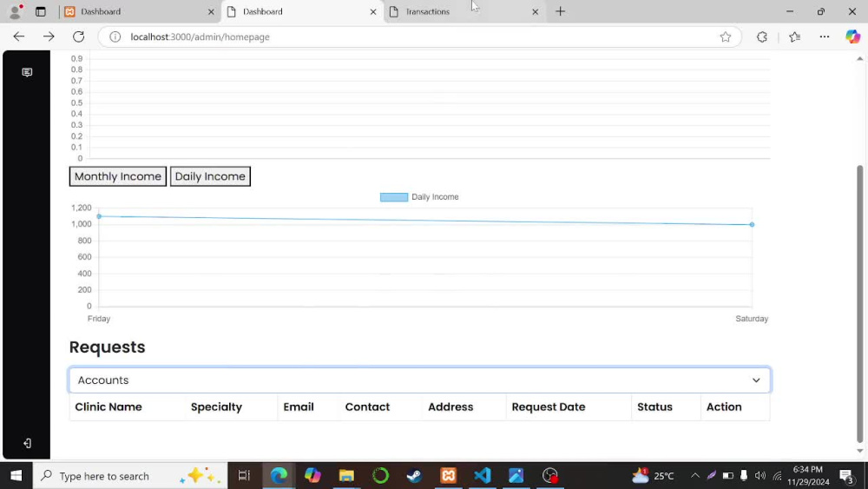Image resolution: width=868 pixels, height=489 pixels.
Task: Switch to the first Dashboard tab
Action: [x=138, y=11]
